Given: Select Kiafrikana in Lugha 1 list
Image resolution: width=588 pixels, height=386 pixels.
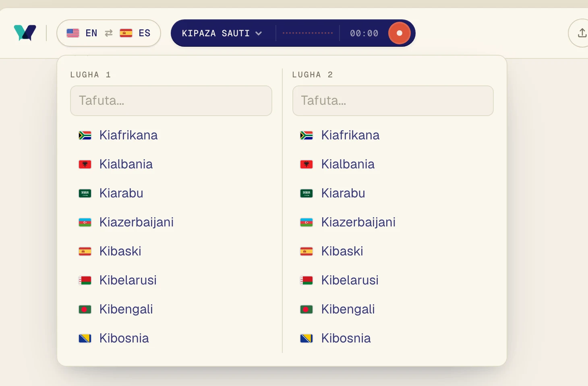Looking at the screenshot, I should coord(171,135).
